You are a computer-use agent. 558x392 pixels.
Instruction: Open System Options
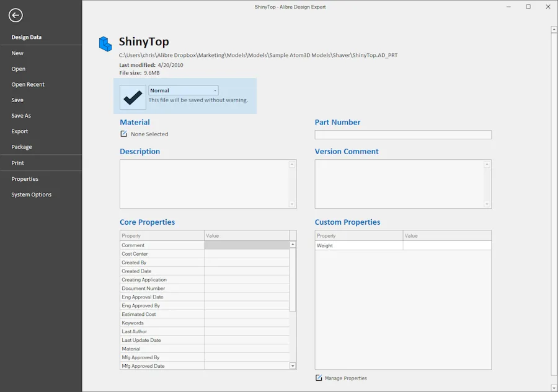click(32, 194)
